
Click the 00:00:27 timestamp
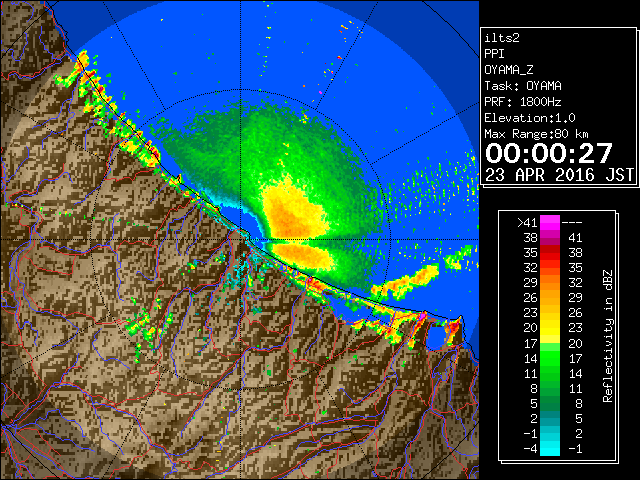(x=549, y=153)
